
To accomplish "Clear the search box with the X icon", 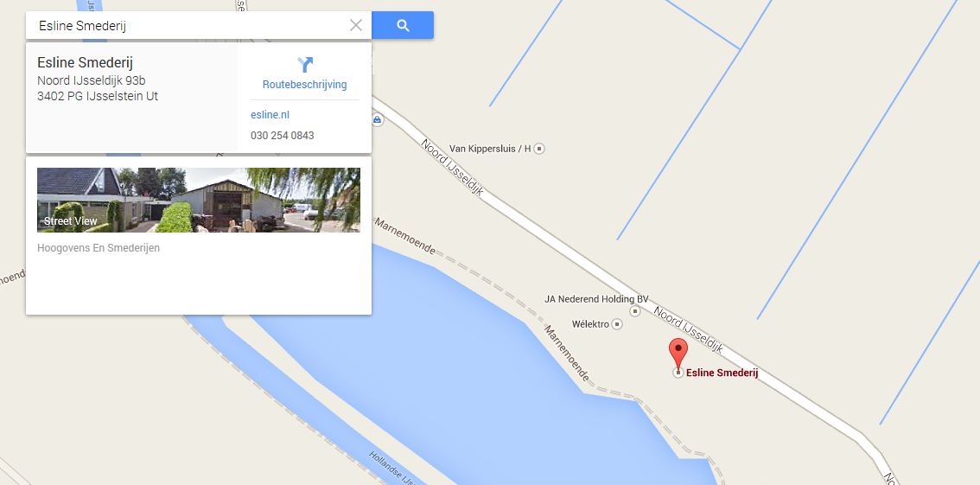I will point(356,25).
